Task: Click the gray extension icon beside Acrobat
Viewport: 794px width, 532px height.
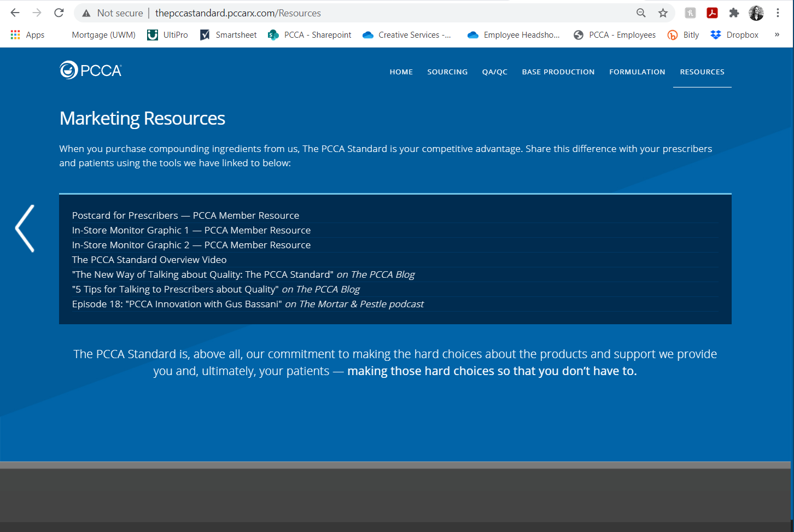Action: [x=690, y=13]
